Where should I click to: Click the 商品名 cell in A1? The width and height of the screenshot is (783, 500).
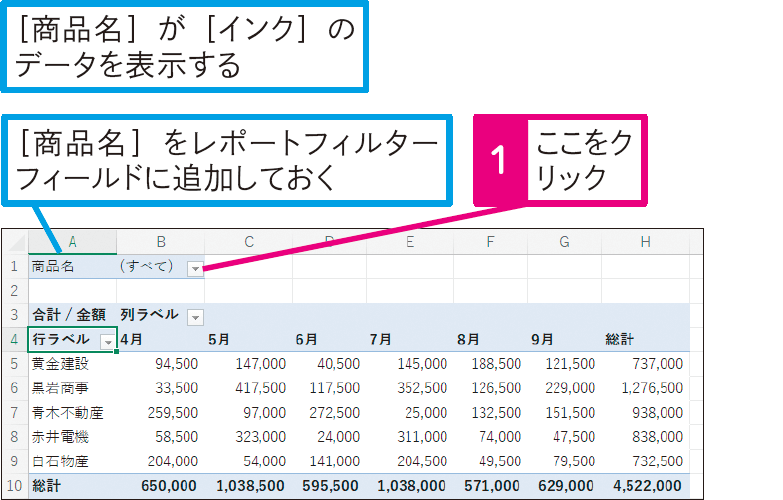54,267
